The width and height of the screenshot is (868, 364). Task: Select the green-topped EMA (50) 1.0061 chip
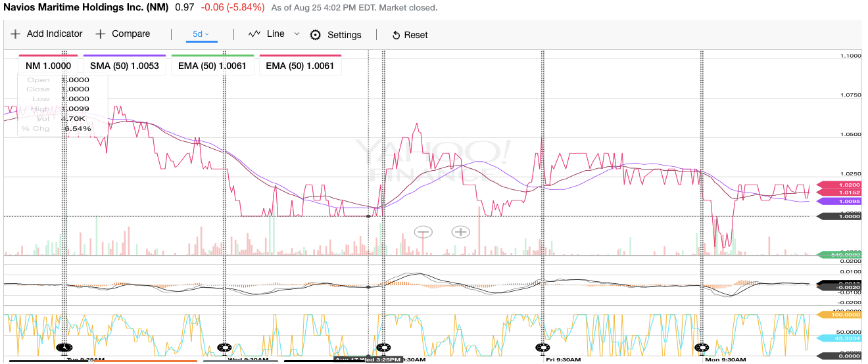[x=212, y=66]
